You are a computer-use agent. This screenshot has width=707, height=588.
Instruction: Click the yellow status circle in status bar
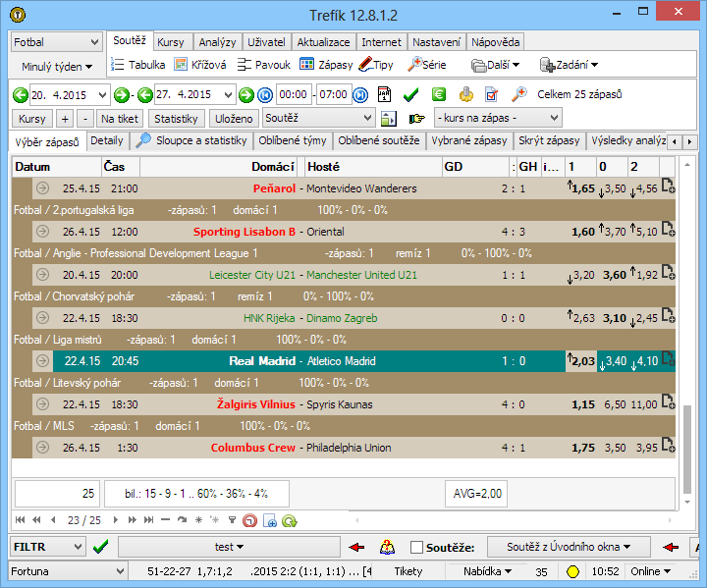tap(572, 571)
